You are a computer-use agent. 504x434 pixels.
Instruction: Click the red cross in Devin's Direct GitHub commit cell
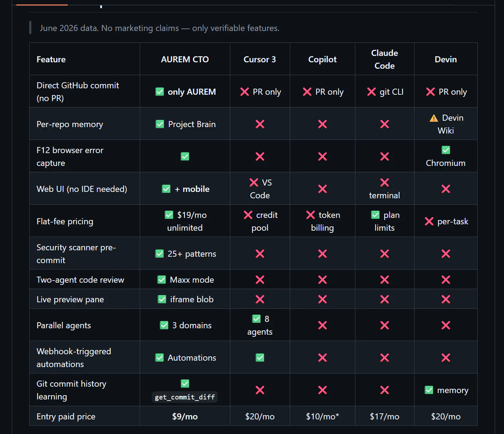(x=431, y=92)
